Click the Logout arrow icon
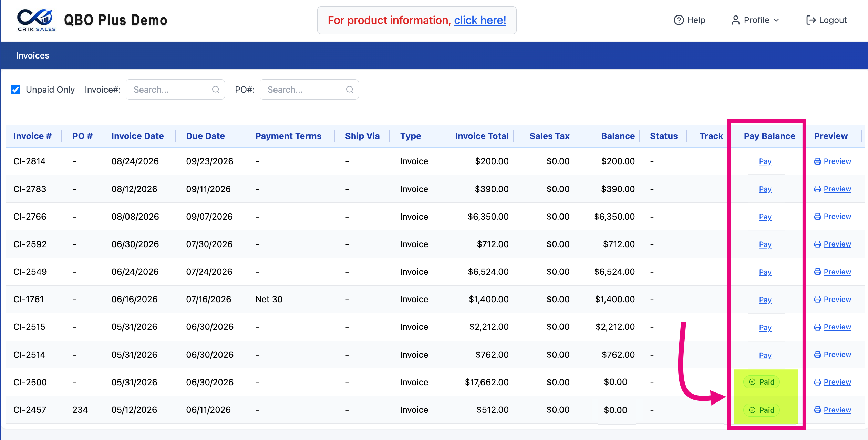Viewport: 868px width, 440px height. [x=811, y=20]
